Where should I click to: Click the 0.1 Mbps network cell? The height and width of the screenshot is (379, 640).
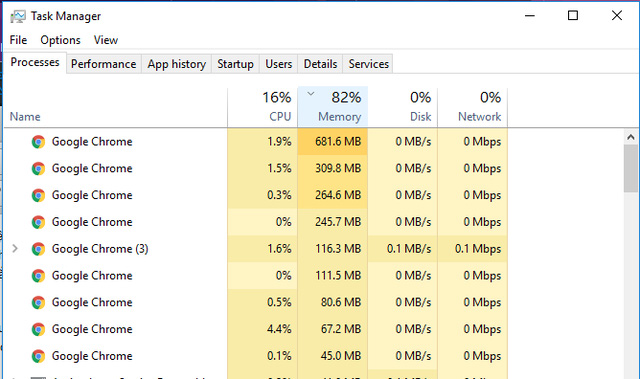tap(473, 249)
